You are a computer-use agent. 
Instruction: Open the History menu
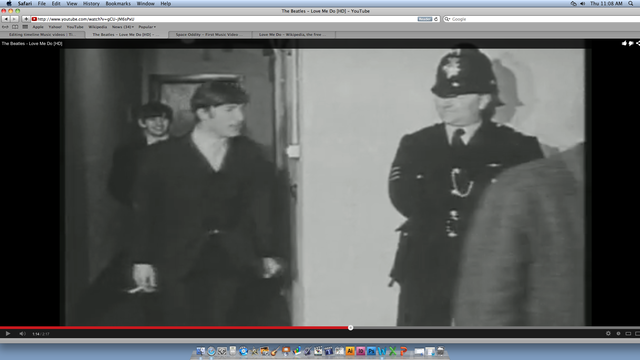[91, 4]
